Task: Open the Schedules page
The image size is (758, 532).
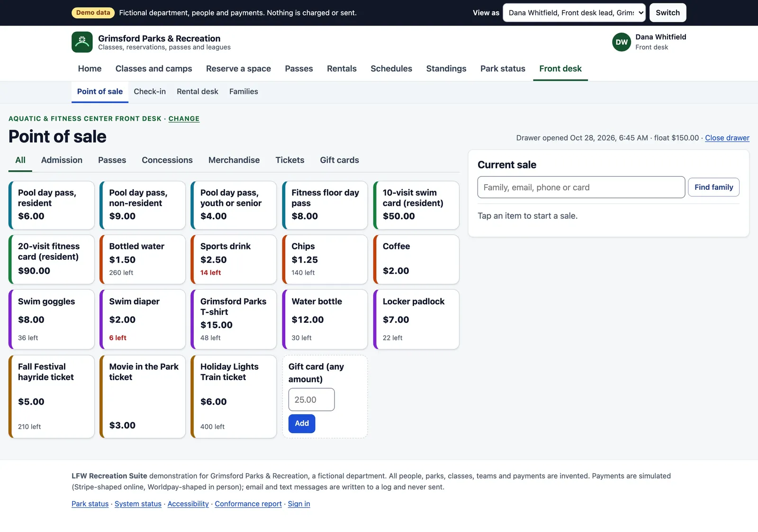Action: click(x=391, y=69)
